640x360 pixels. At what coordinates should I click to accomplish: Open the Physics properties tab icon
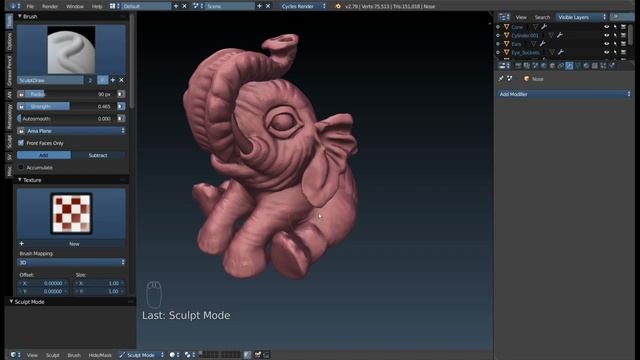click(x=612, y=66)
